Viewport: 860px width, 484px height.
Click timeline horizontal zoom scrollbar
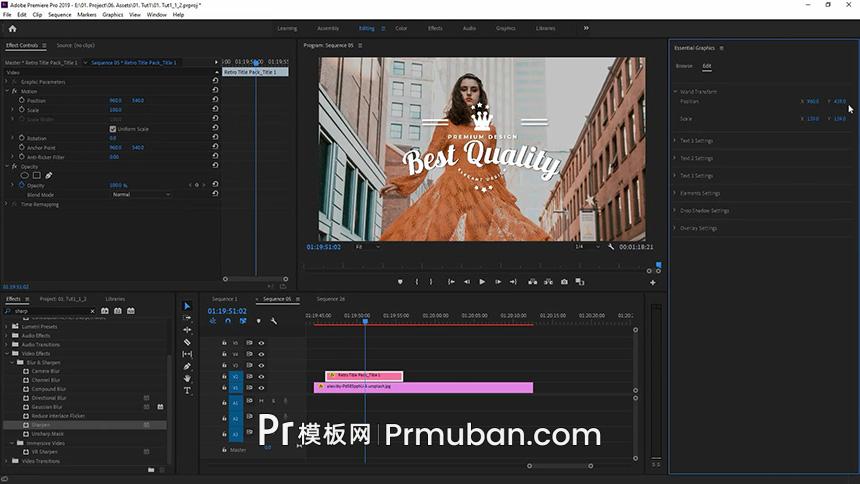click(560, 466)
